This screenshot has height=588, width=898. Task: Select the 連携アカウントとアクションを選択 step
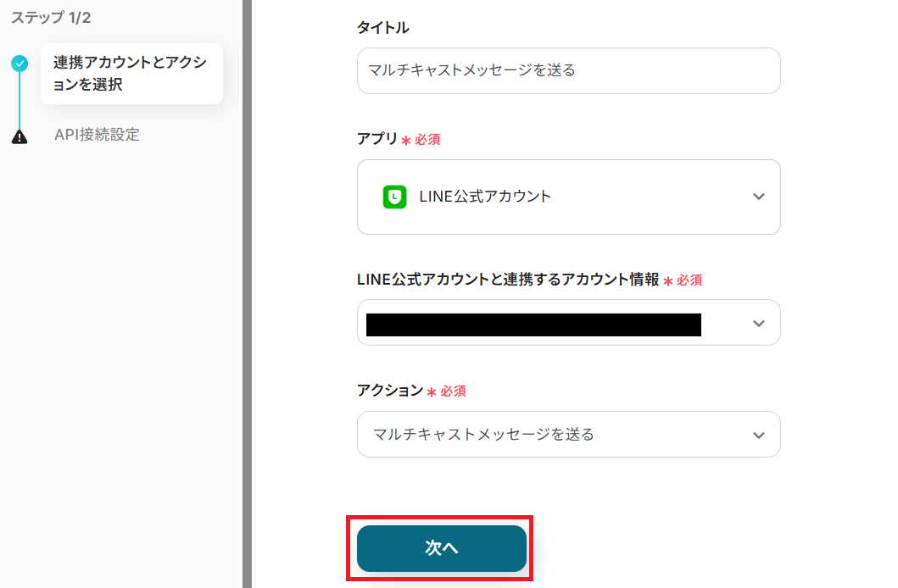[131, 74]
